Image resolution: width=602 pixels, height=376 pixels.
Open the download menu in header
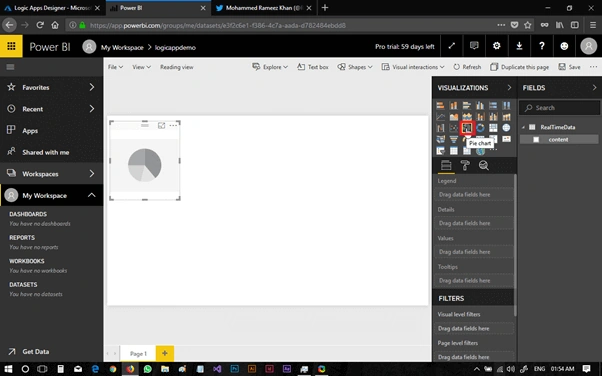pos(519,46)
